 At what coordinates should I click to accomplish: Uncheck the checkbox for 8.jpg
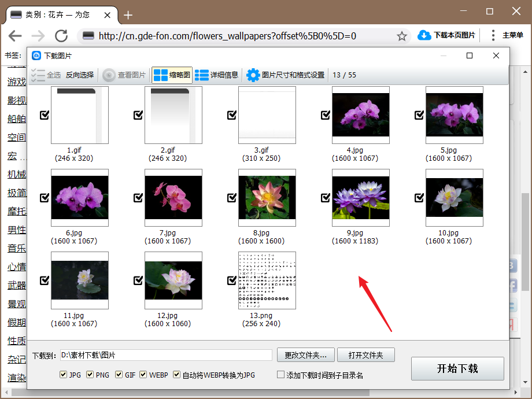pos(232,197)
